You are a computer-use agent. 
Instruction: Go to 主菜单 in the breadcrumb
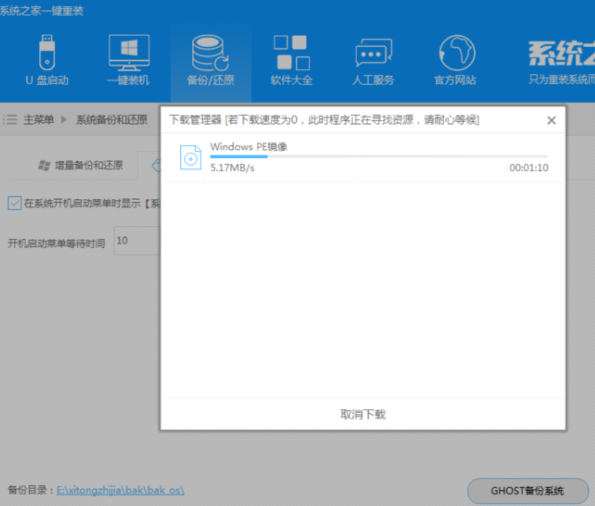point(38,120)
